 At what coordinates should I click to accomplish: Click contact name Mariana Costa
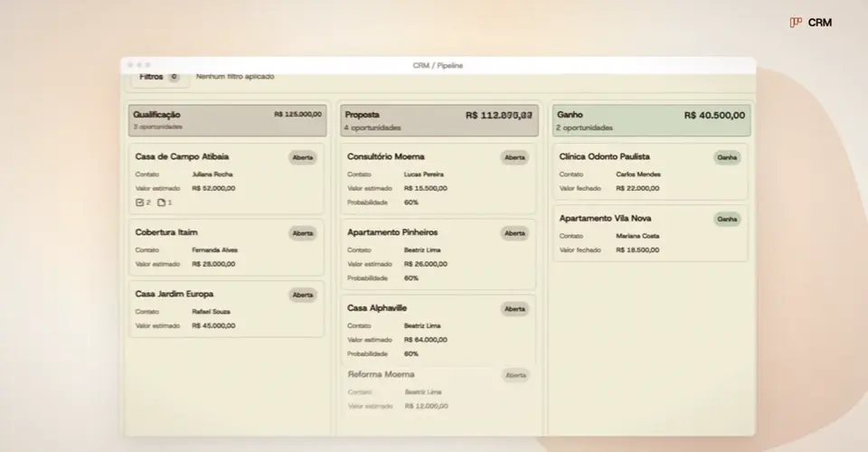[x=637, y=236]
